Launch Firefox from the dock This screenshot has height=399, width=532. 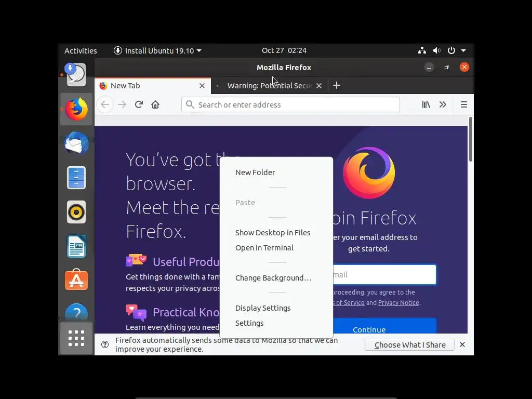pos(76,109)
